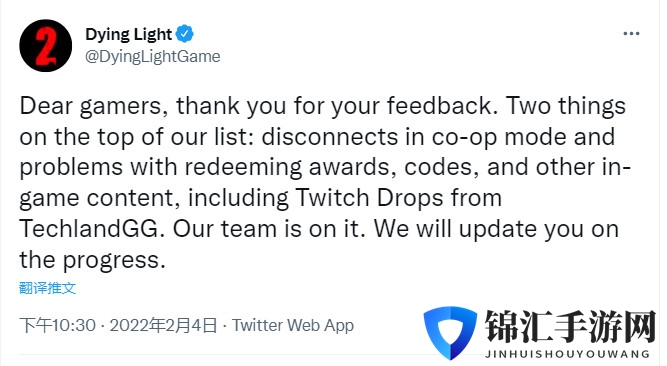Open the Dying Light profile avatar
The height and width of the screenshot is (366, 667).
point(46,46)
